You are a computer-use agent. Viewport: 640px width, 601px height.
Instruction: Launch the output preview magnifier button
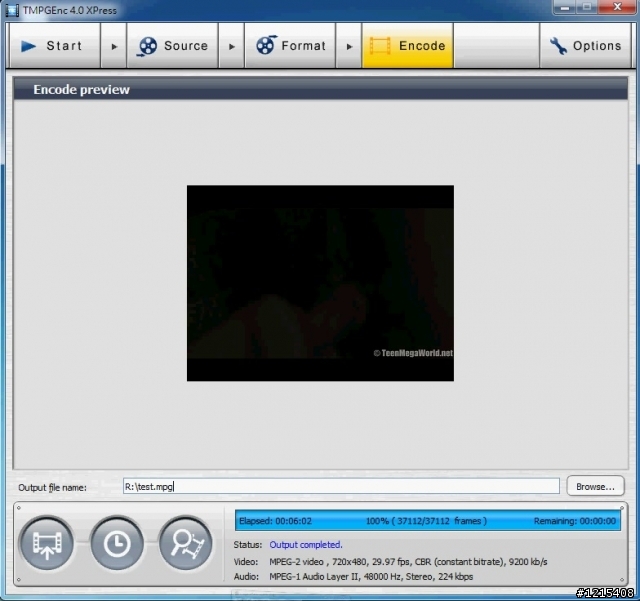point(186,543)
